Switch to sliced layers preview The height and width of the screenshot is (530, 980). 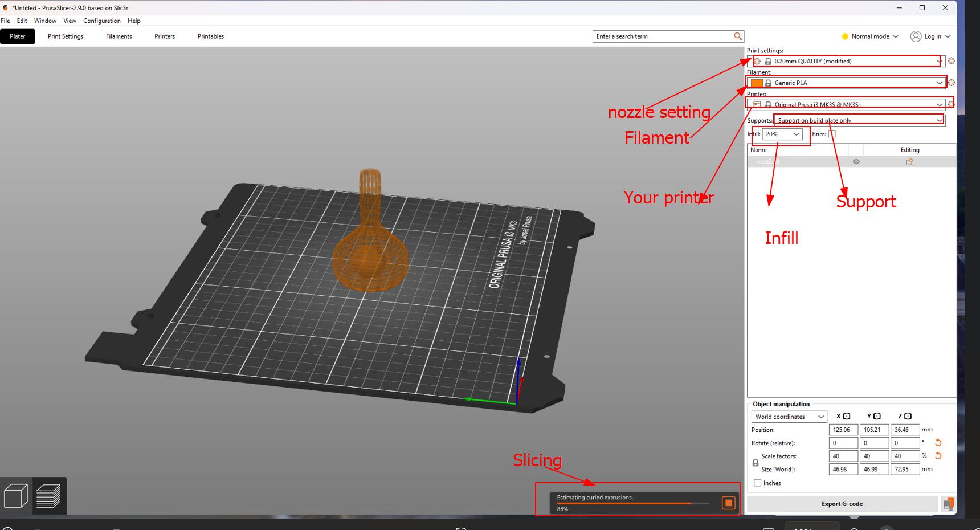tap(48, 496)
